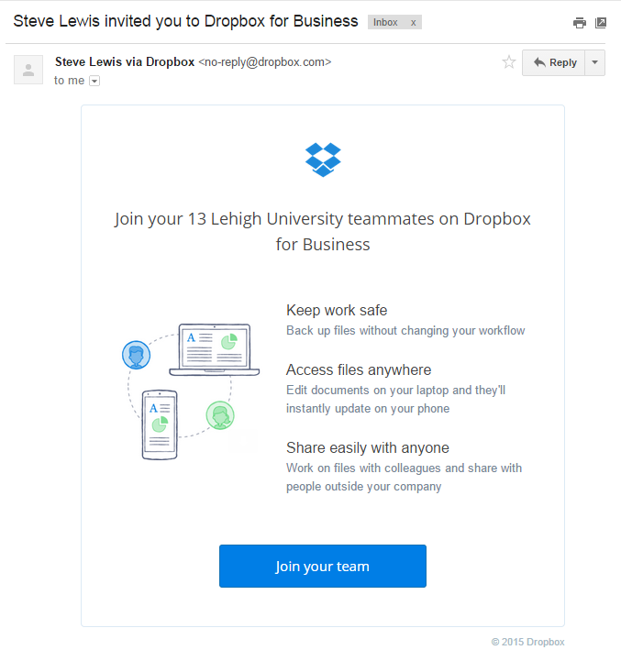Expand the 'to me' details arrow
This screenshot has height=672, width=621.
(94, 81)
